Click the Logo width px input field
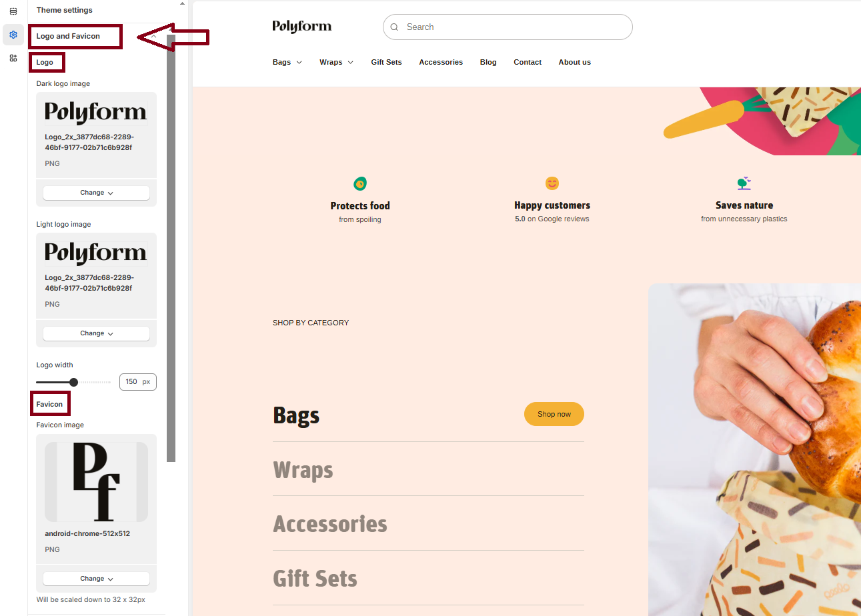Screen dimensions: 861x616 (138, 382)
